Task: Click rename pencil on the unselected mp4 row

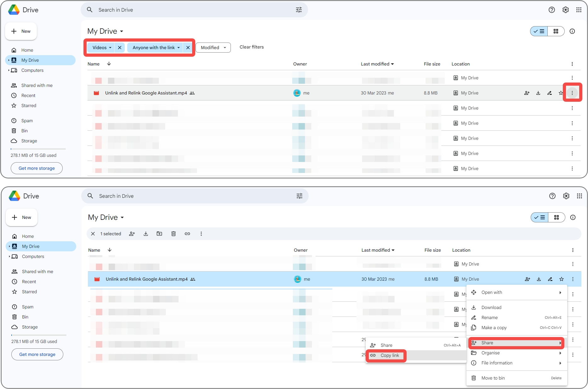Action: coord(550,93)
